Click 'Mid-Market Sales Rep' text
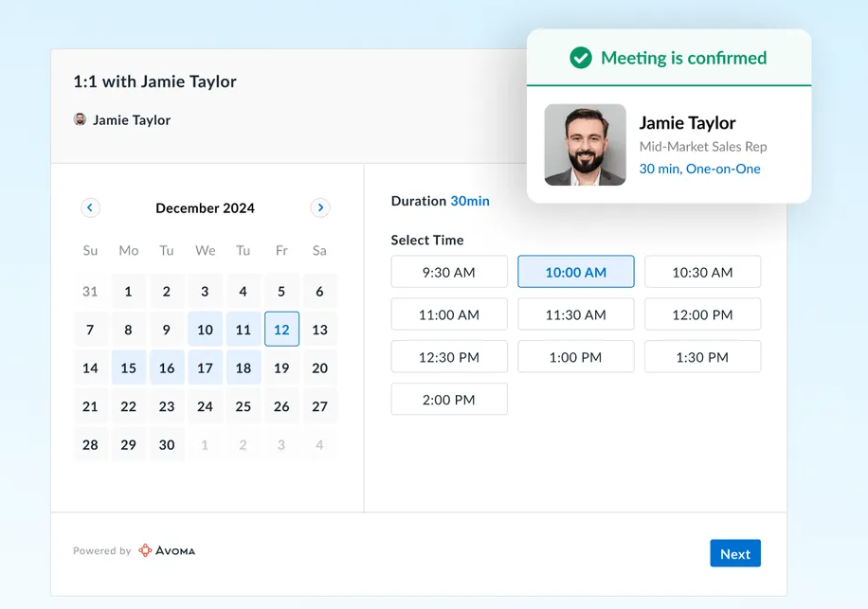Screen dimensions: 868x609 [703, 147]
